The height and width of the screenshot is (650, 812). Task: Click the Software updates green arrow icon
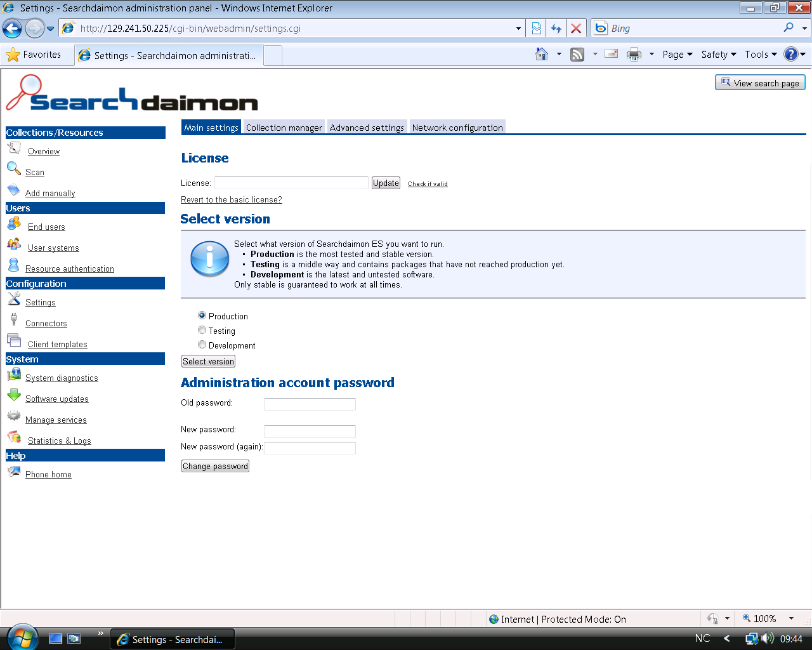[x=14, y=395]
